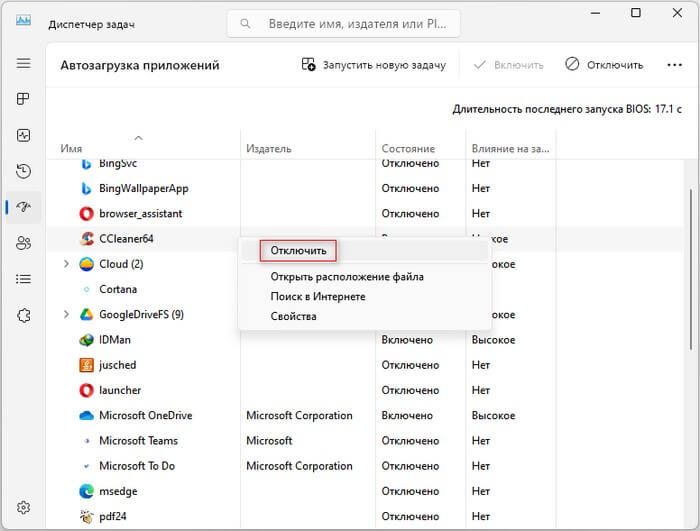This screenshot has height=531, width=700.
Task: Open Users page in sidebar
Action: 23,243
